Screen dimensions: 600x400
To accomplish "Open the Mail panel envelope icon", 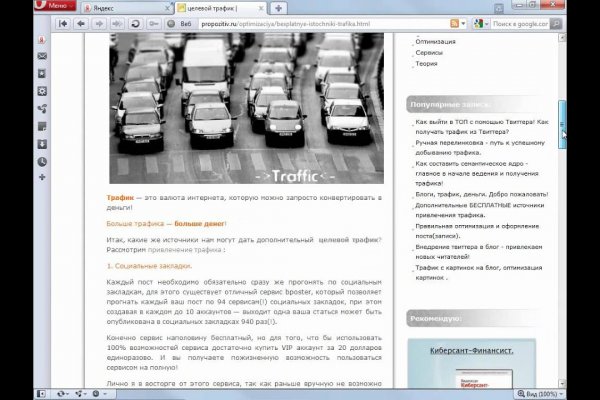I will point(42,56).
